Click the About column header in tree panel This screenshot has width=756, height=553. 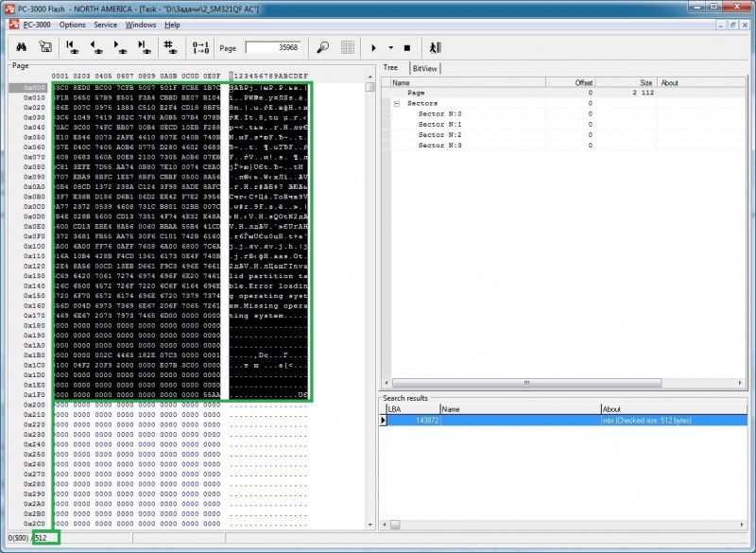coord(702,82)
